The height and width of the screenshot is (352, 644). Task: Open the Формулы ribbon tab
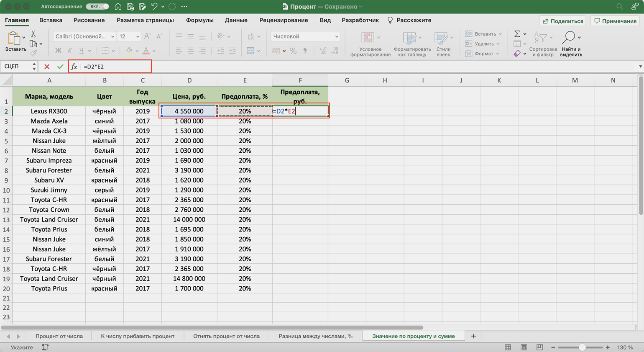coord(199,20)
